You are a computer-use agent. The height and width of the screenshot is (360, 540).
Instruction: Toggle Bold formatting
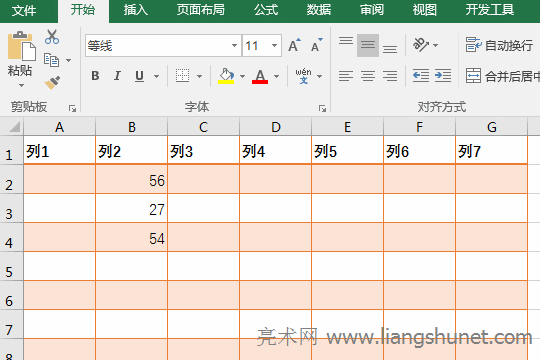(x=95, y=76)
